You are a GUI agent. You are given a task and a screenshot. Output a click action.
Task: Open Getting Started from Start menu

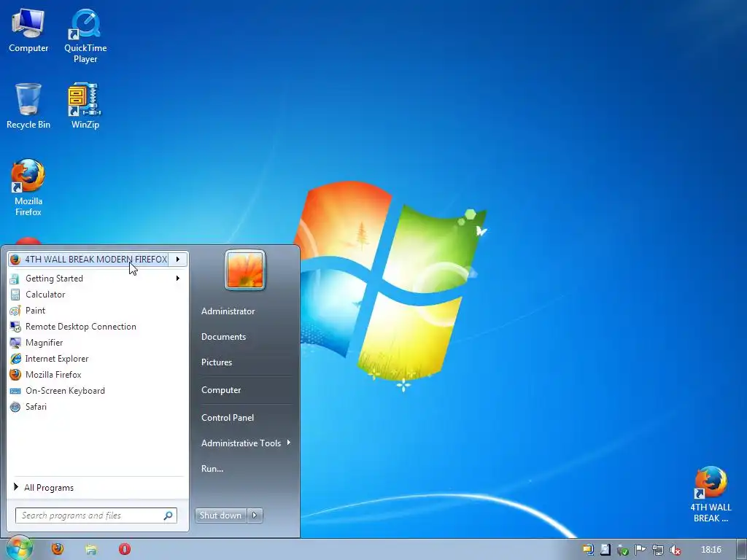tap(96, 278)
